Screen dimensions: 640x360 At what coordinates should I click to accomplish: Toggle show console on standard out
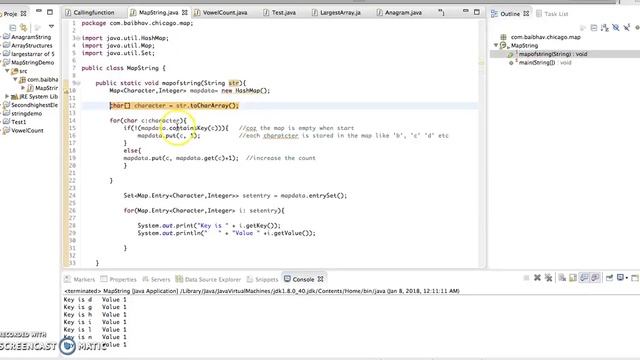click(584, 278)
